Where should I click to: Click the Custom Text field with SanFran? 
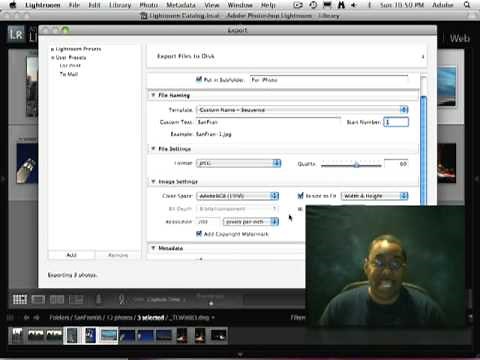click(268, 122)
